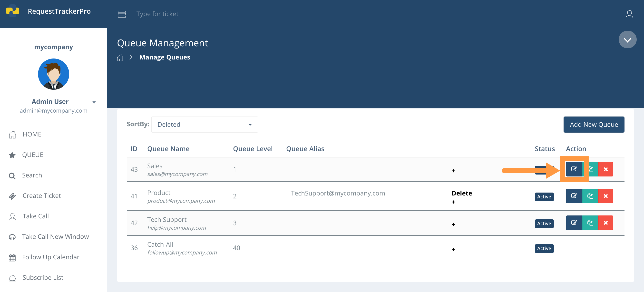
Task: Select Manage Queues in the breadcrumb
Action: (165, 57)
